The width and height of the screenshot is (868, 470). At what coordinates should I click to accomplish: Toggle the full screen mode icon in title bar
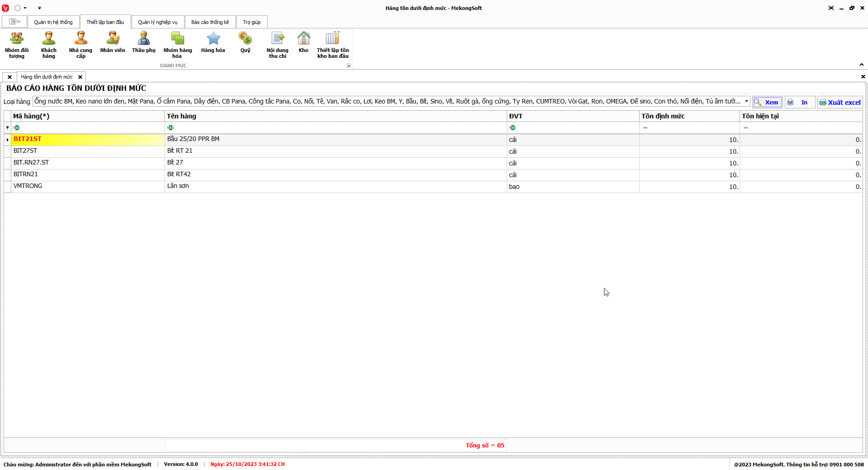[x=831, y=8]
